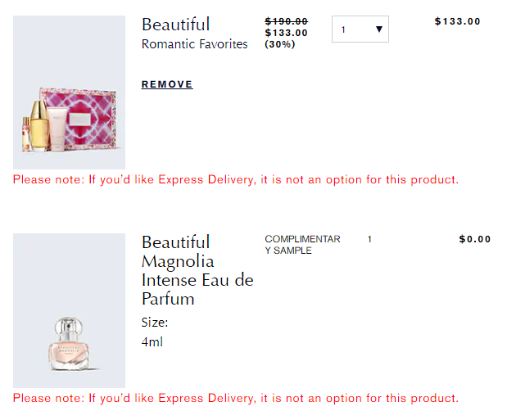Click the $133.00 line total
The image size is (516, 420).
pos(457,21)
